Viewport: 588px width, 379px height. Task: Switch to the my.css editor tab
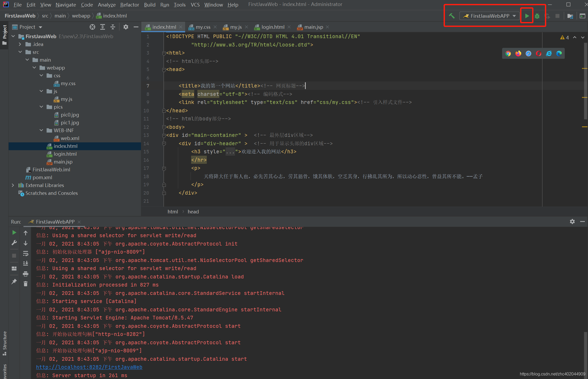coord(203,27)
